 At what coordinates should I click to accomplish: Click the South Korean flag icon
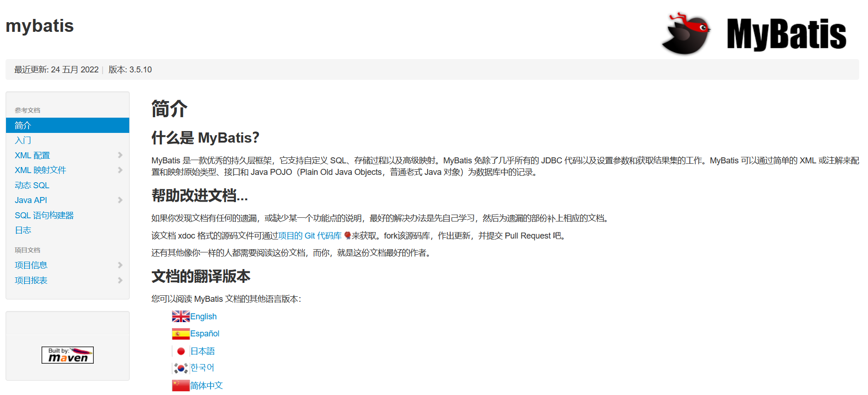(x=181, y=368)
